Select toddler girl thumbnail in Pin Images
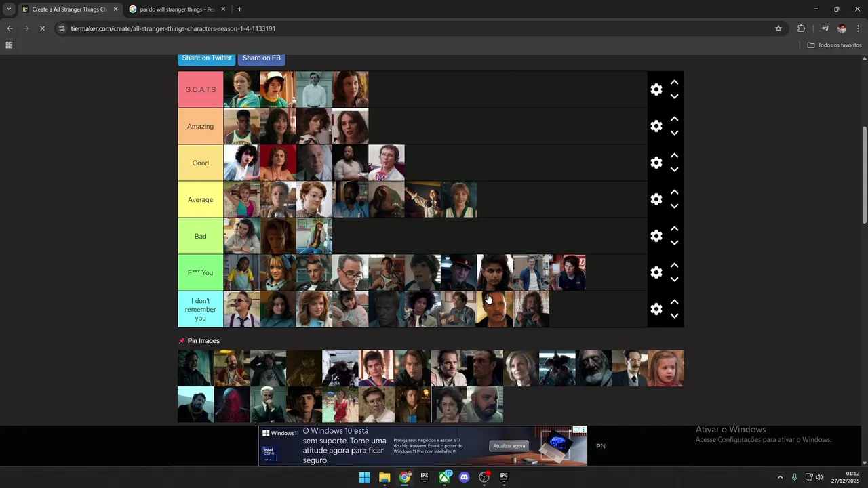This screenshot has width=868, height=488. tap(665, 368)
